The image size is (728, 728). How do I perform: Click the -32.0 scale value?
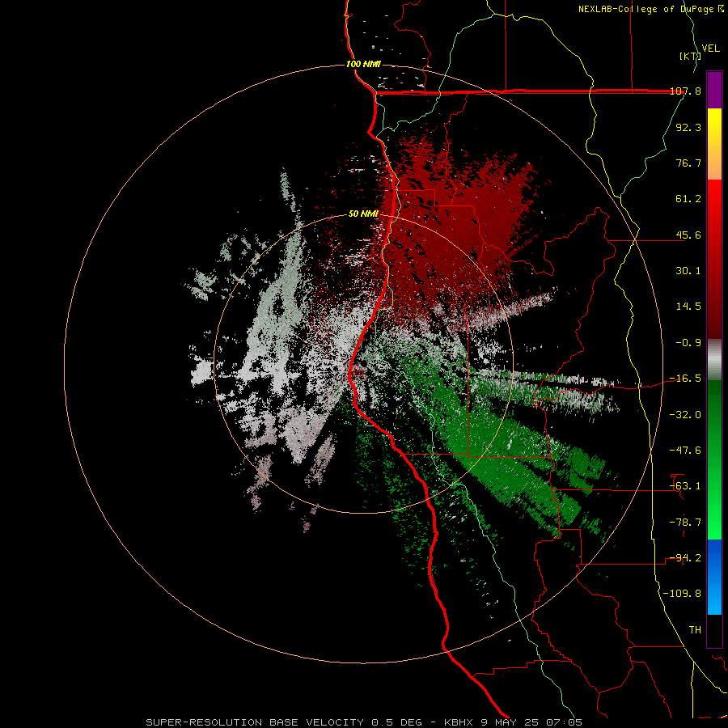685,414
